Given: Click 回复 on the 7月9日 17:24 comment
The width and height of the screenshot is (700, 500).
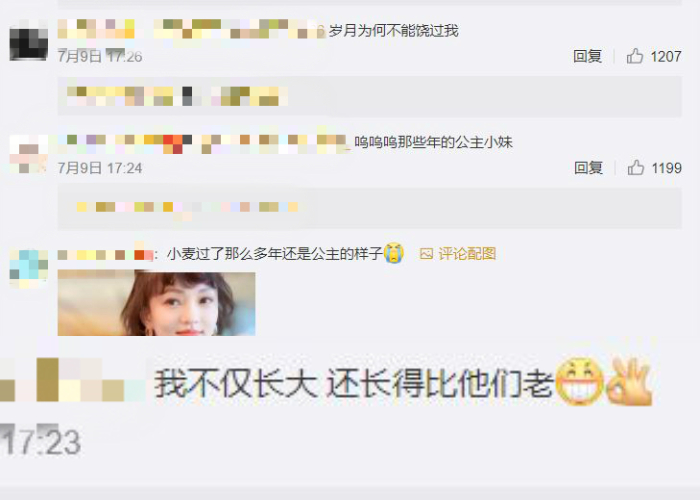Looking at the screenshot, I should (588, 168).
